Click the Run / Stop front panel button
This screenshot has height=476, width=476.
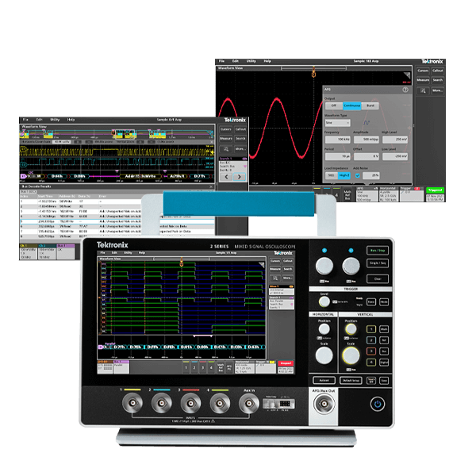pyautogui.click(x=377, y=249)
